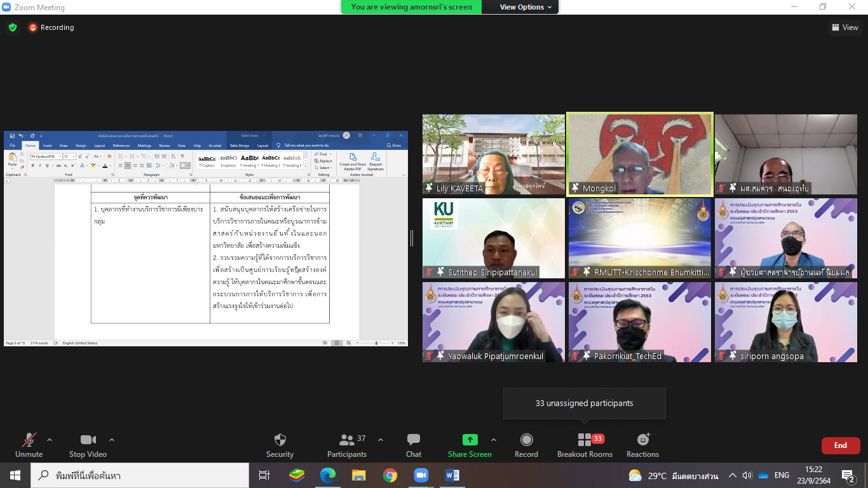This screenshot has width=868, height=488.
Task: Click Create and Share Adobe PDF icon
Action: click(353, 157)
